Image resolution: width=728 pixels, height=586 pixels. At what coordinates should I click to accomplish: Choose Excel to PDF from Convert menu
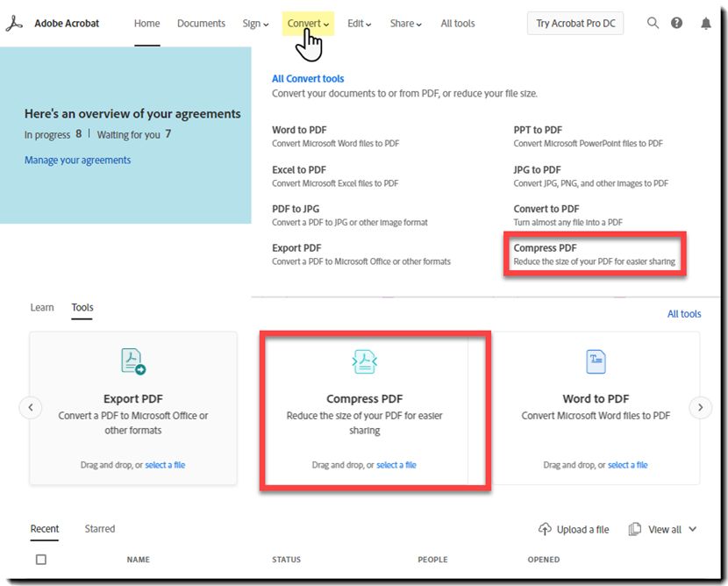(x=299, y=170)
